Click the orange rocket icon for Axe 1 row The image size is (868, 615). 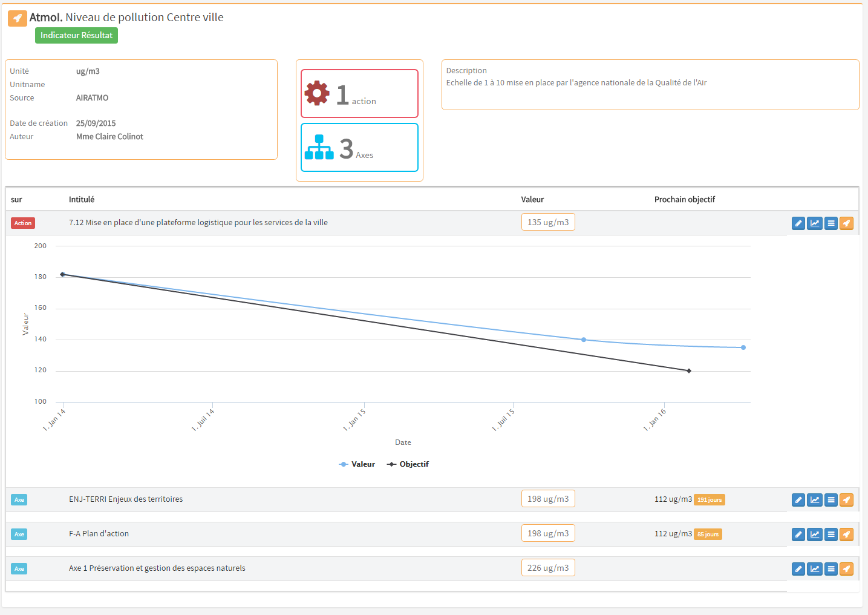pyautogui.click(x=846, y=569)
